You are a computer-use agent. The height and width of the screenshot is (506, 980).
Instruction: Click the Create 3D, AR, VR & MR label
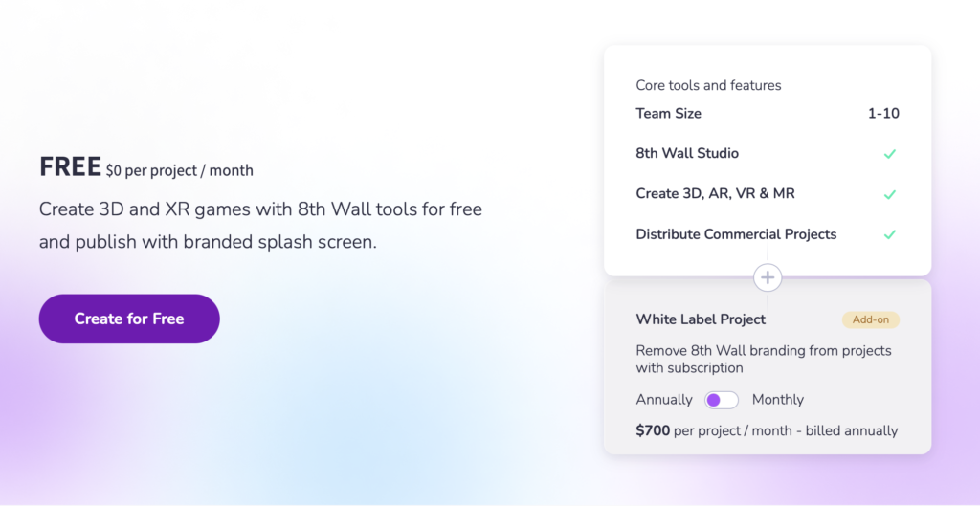coord(715,194)
